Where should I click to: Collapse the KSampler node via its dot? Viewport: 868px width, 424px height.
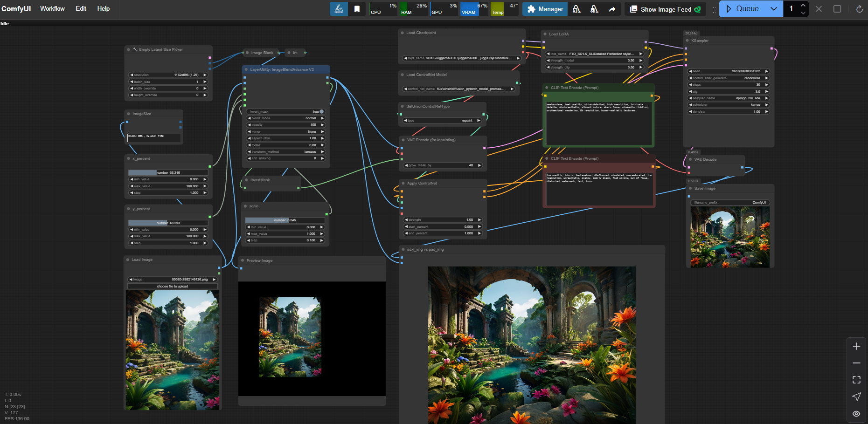687,41
